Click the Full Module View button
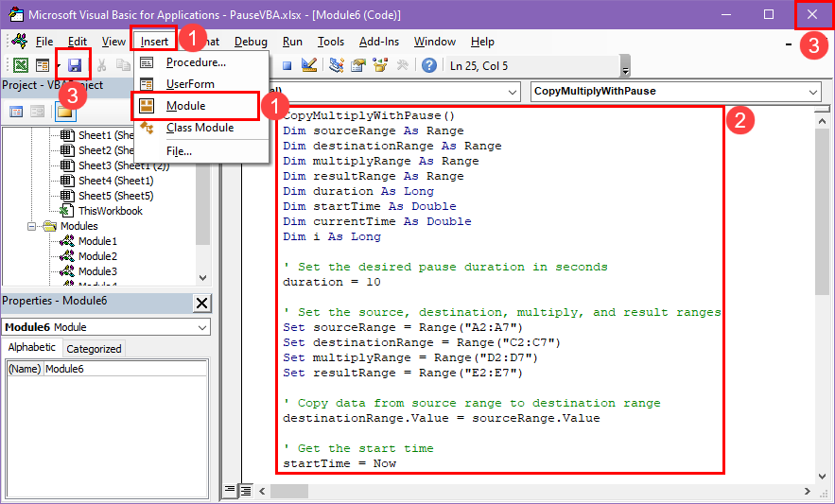This screenshot has width=835, height=504. tap(246, 490)
